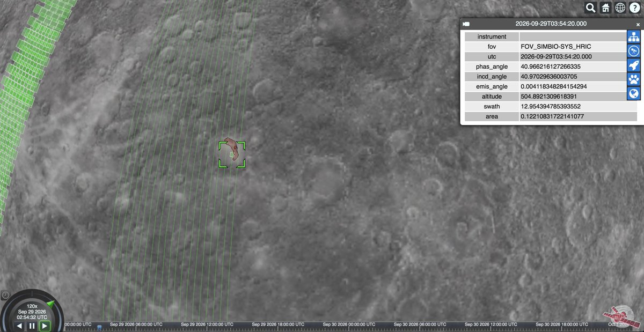Click the utc row label
Image resolution: width=644 pixels, height=332 pixels.
pyautogui.click(x=492, y=56)
